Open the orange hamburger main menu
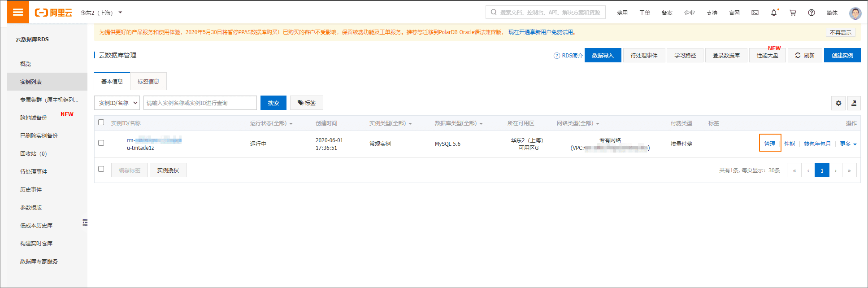 point(18,12)
